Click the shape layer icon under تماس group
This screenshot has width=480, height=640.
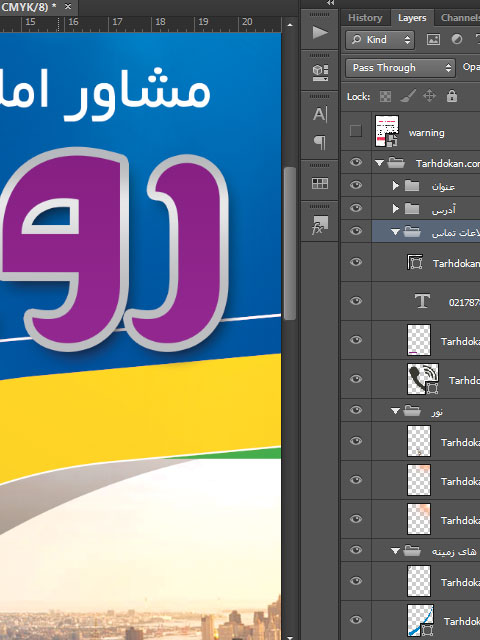pos(415,262)
